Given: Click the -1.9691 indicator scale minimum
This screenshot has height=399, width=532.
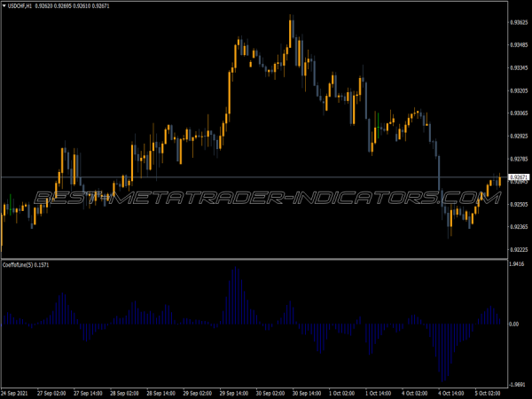Looking at the screenshot, I should (x=517, y=385).
